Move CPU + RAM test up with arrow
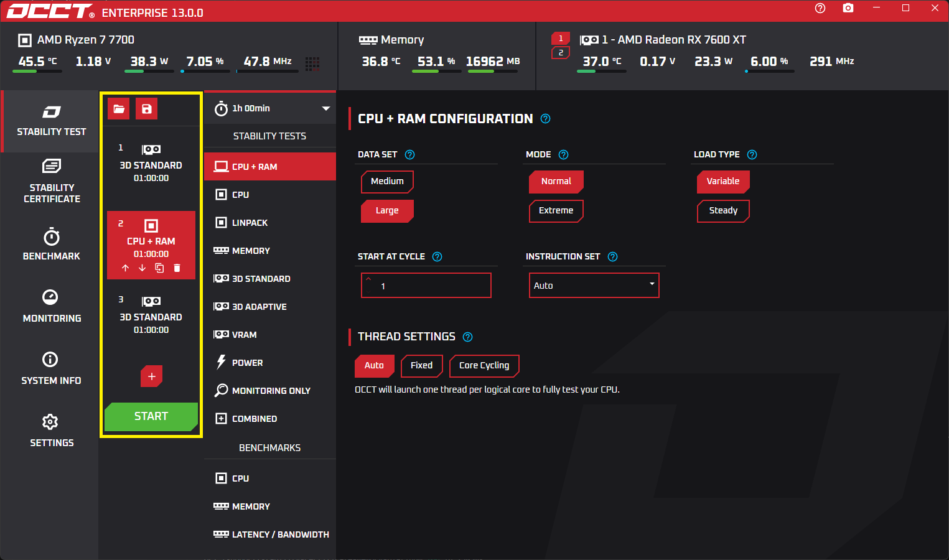949x560 pixels. click(126, 268)
